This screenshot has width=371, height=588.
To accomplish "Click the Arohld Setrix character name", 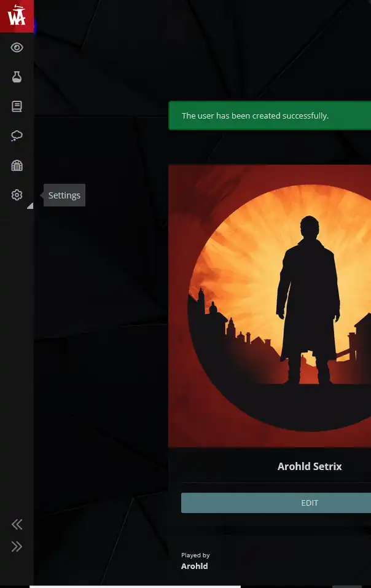I will point(309,466).
